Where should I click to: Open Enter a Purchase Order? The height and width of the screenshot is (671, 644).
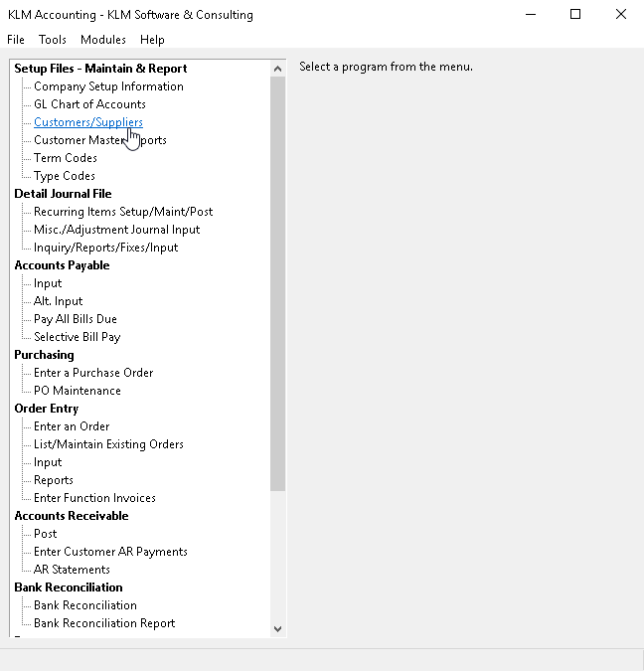click(x=93, y=373)
